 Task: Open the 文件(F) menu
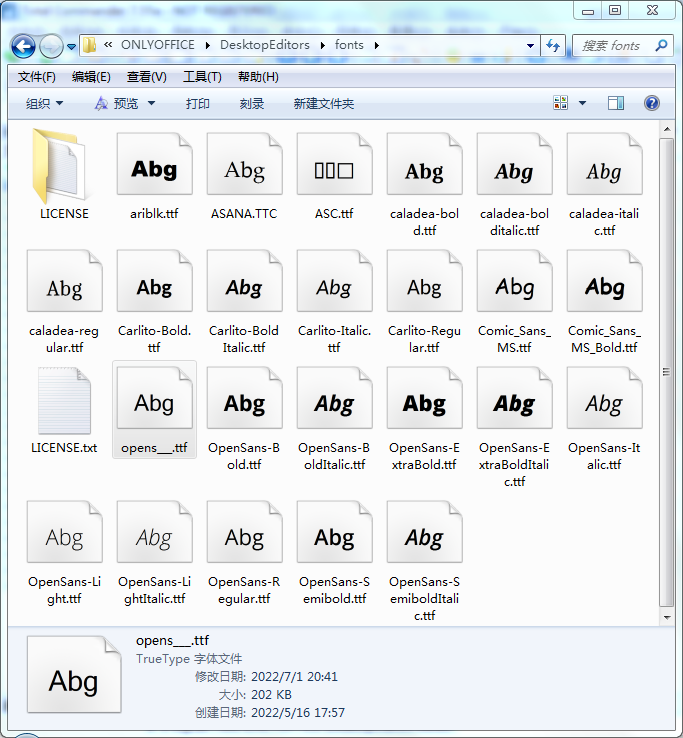pyautogui.click(x=37, y=77)
